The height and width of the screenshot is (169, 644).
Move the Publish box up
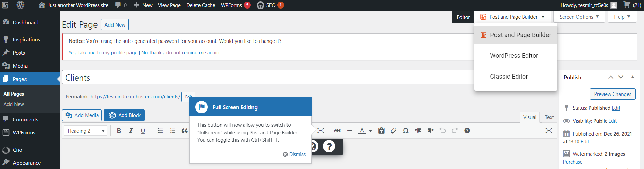[611, 77]
